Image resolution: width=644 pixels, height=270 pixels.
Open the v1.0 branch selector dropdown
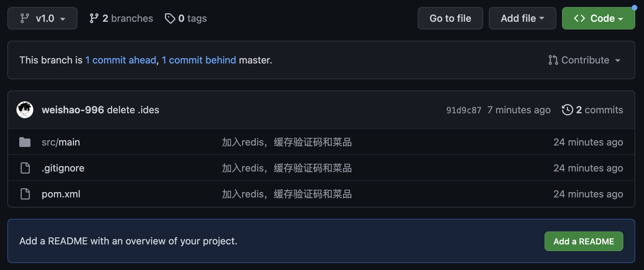click(x=42, y=18)
